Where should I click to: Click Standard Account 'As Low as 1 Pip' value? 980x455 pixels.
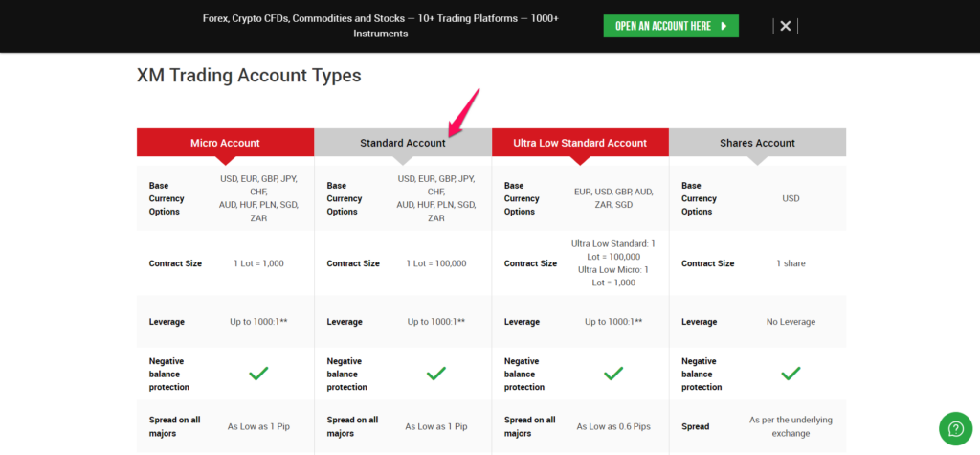tap(436, 427)
